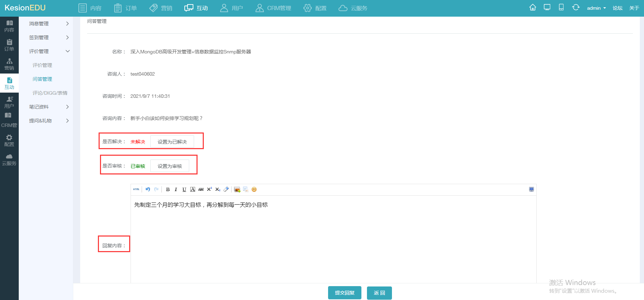The width and height of the screenshot is (644, 300).
Task: Click the 提交回复 button
Action: 344,293
